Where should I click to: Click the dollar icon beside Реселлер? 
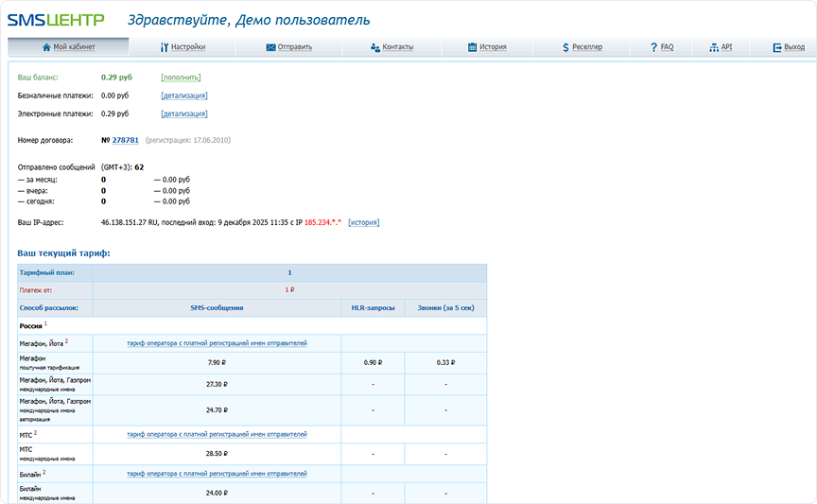(x=565, y=47)
